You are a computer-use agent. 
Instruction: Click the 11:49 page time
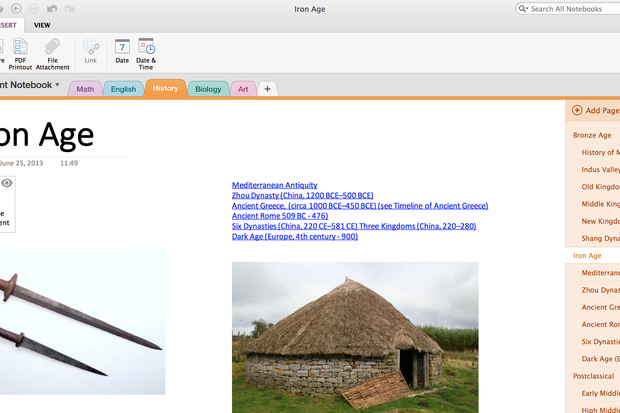pos(69,163)
